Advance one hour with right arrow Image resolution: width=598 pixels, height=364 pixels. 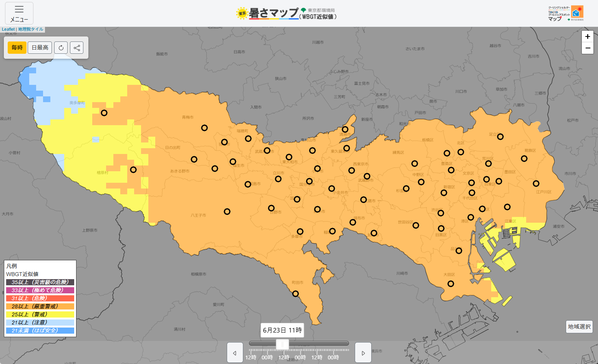point(363,352)
